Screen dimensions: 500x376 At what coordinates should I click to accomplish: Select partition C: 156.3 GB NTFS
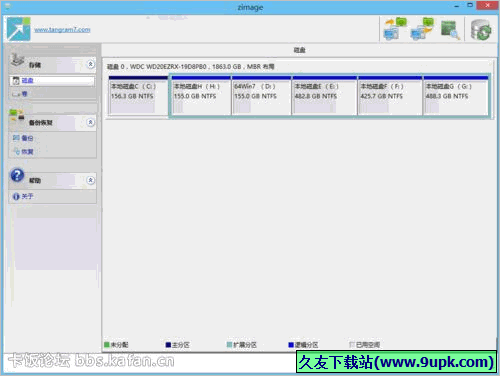tap(138, 96)
